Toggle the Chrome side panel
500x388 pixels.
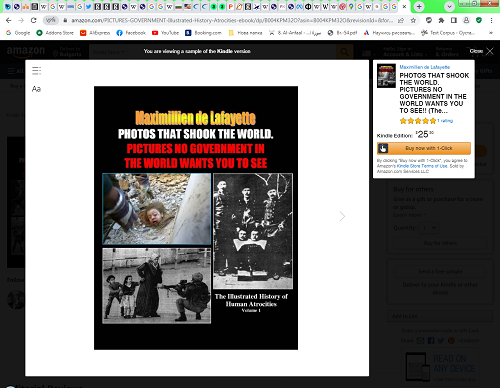pyautogui.click(x=454, y=20)
